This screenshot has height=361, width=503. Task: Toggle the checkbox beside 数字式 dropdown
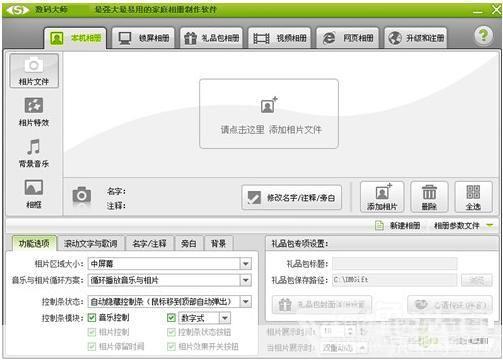[x=171, y=318]
